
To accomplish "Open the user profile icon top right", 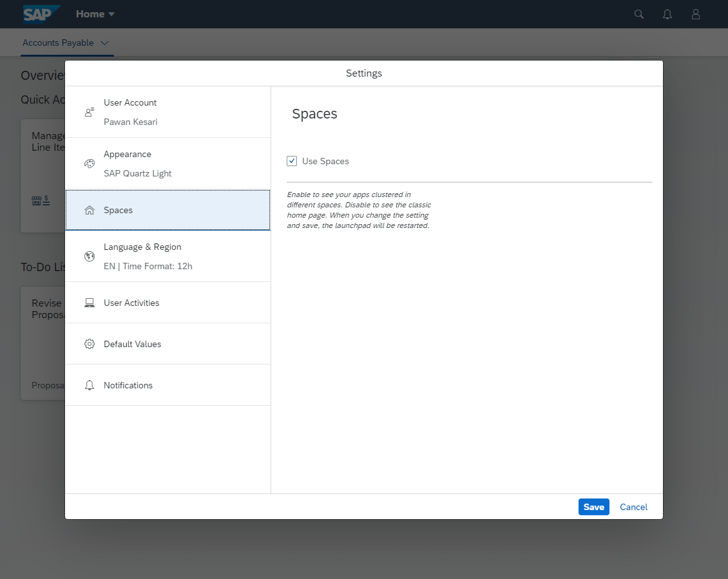I will 695,14.
